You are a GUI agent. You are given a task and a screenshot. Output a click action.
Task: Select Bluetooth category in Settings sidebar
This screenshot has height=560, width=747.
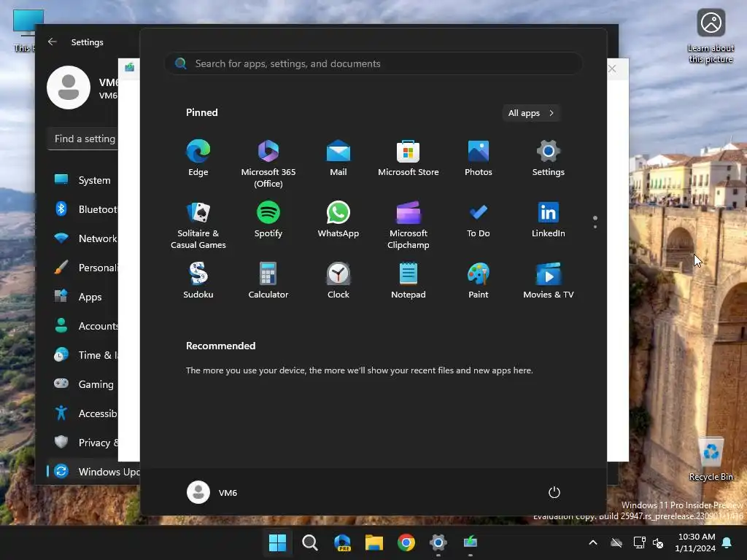(x=83, y=209)
